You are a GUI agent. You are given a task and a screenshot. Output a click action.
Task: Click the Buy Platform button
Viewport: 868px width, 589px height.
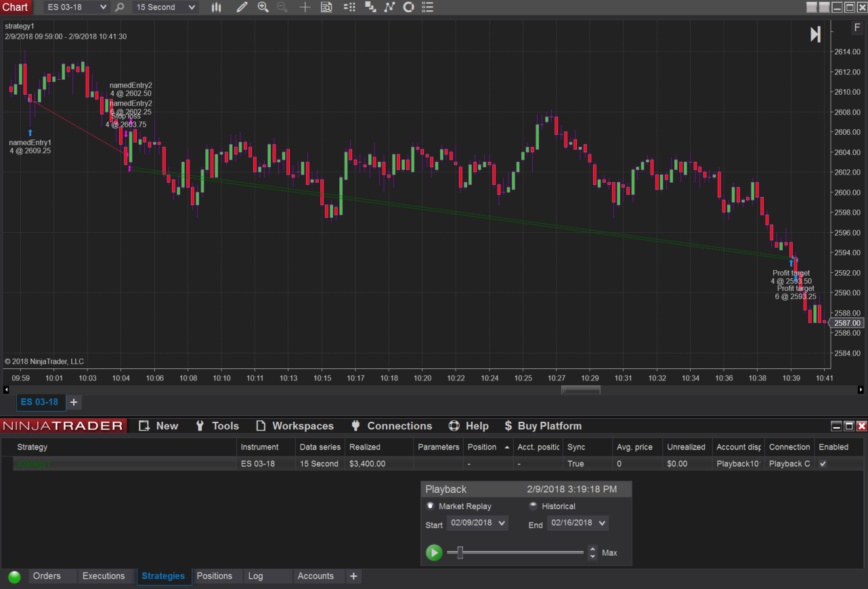pos(542,426)
